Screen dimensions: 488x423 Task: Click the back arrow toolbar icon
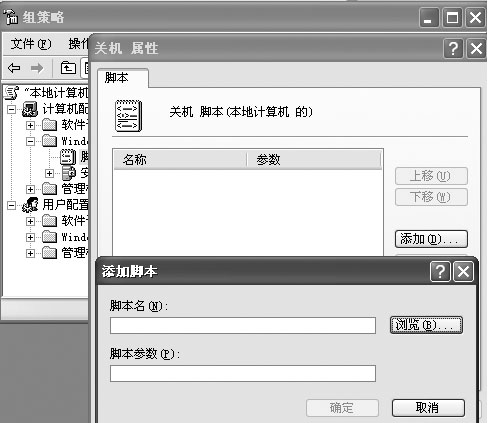pos(14,68)
